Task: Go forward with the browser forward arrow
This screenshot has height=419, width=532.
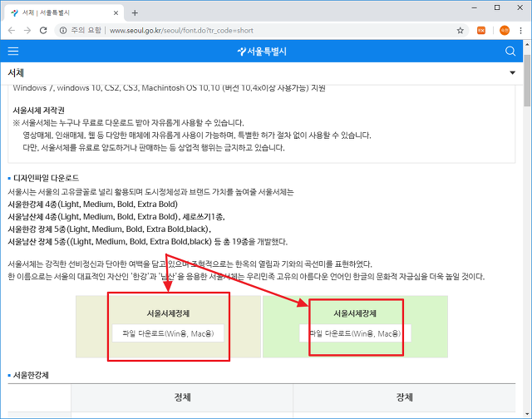Action: pos(27,31)
